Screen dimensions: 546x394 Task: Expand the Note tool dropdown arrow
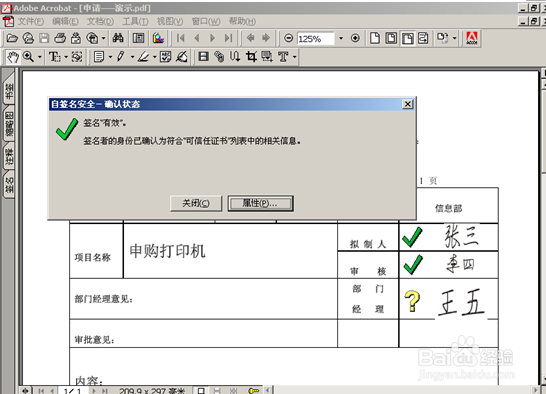(110, 57)
